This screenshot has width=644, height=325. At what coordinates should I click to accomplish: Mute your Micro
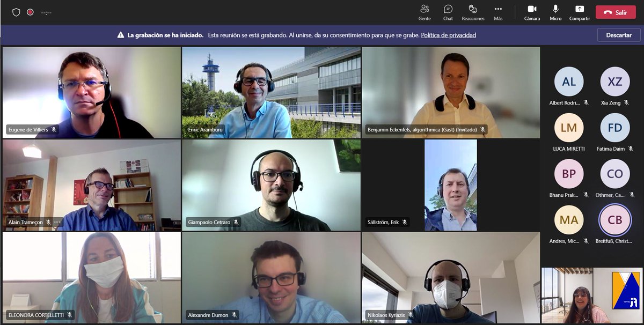point(555,13)
